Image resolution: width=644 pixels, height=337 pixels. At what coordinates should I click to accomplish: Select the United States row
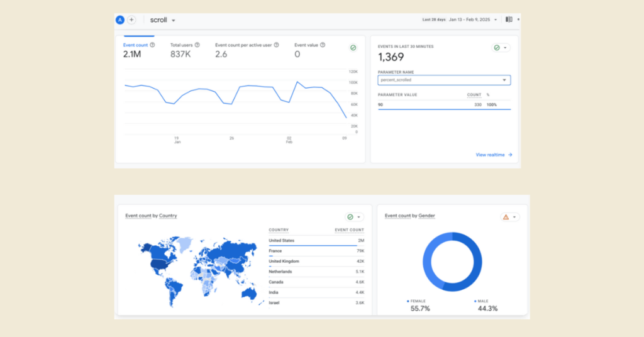316,241
